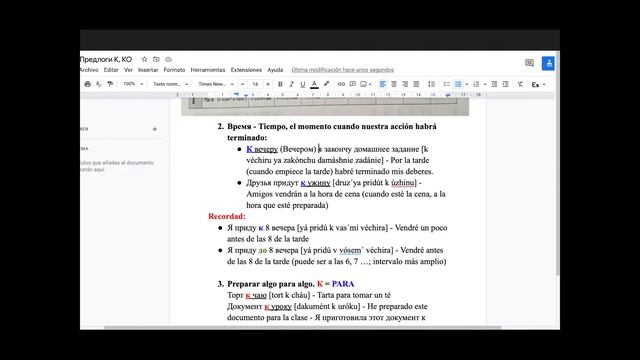640x360 pixels.
Task: Justify the text alignment
Action: point(416,84)
